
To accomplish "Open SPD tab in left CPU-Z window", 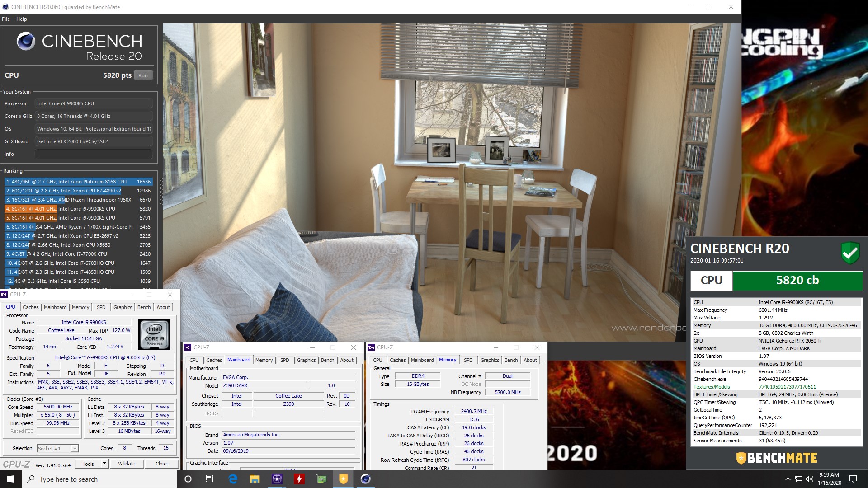I will click(101, 307).
